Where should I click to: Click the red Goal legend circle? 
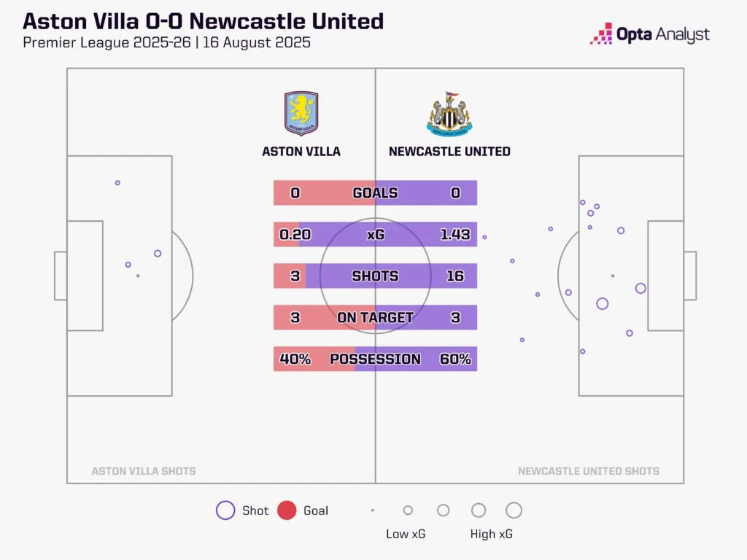click(287, 510)
